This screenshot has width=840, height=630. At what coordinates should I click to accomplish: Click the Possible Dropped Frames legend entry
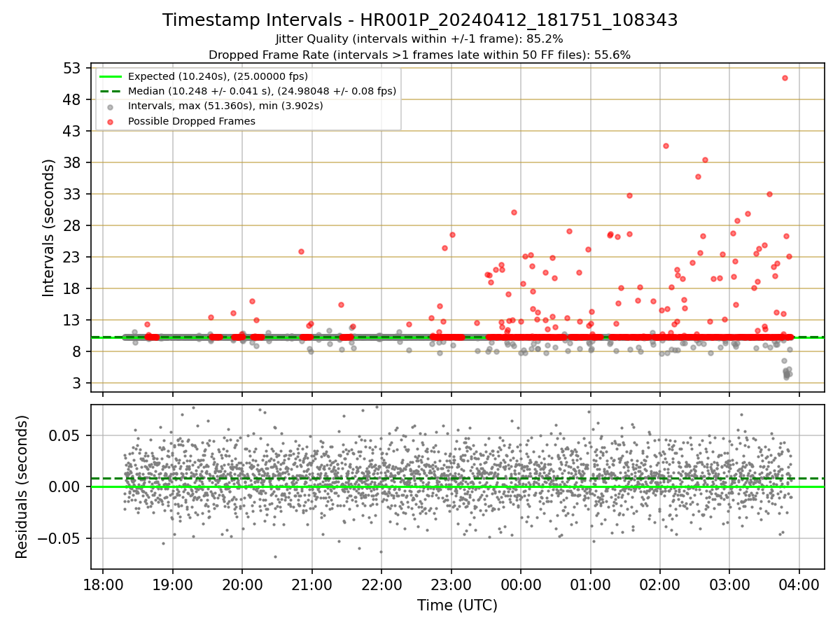(x=191, y=121)
